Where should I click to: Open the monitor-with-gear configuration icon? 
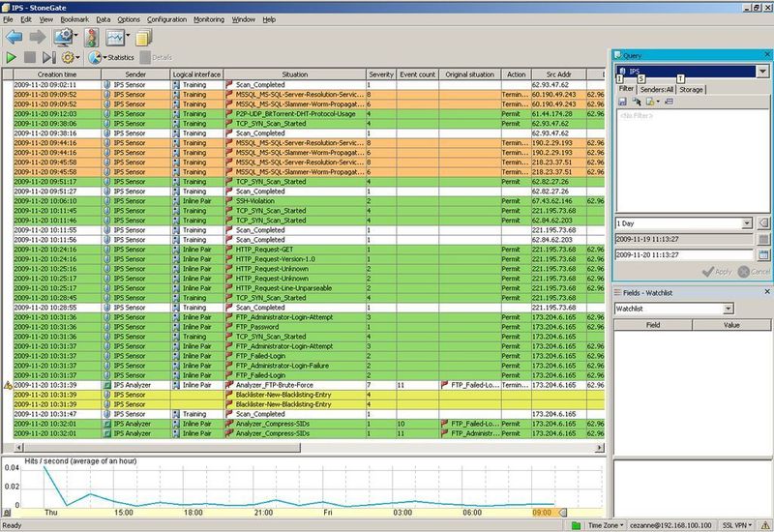click(63, 37)
